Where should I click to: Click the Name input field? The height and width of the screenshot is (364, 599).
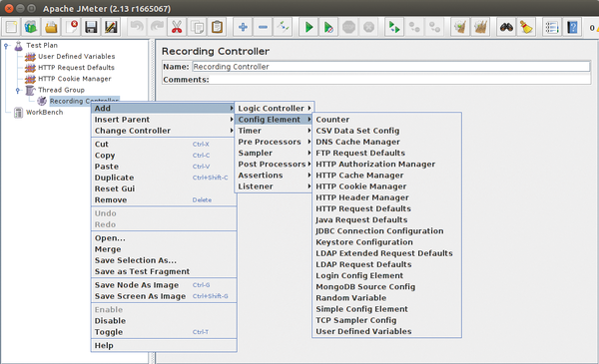tap(390, 67)
